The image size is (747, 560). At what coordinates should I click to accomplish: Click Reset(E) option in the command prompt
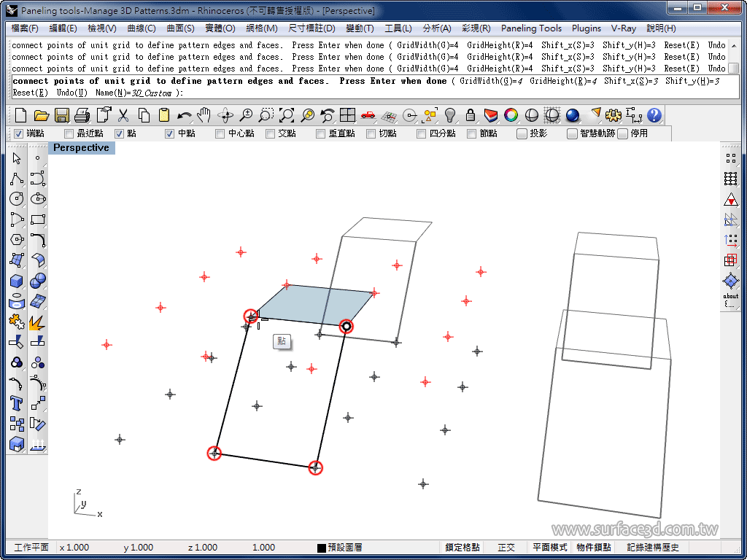coord(31,93)
